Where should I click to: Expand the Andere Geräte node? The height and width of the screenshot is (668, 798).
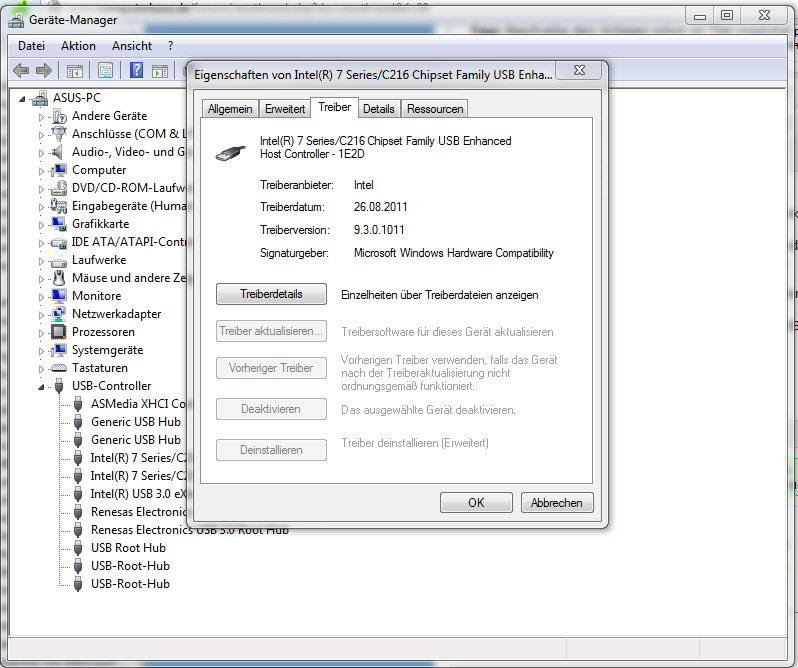41,117
